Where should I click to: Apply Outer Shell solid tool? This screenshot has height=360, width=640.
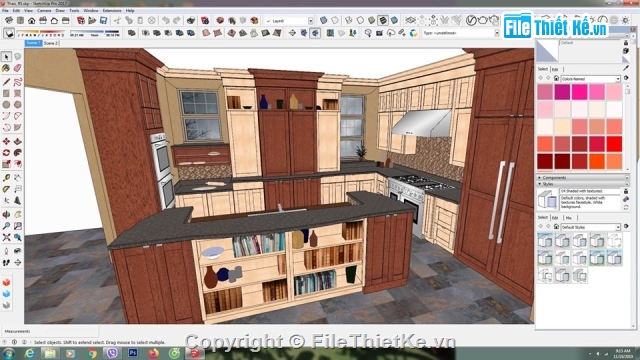click(131, 33)
